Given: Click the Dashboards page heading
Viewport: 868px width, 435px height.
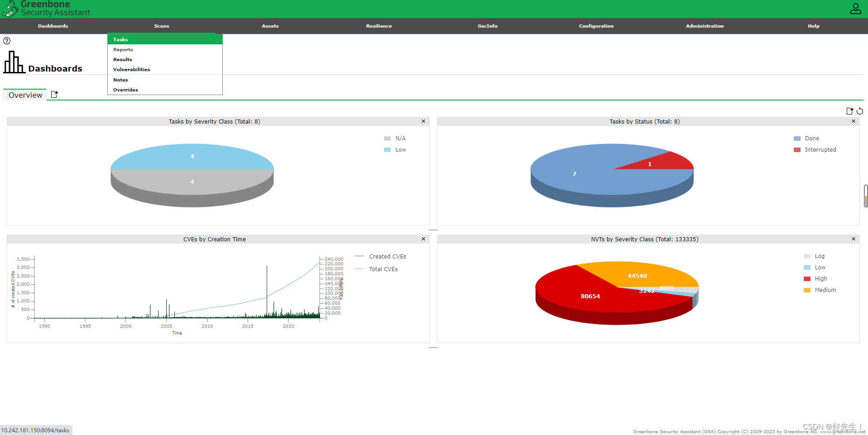Looking at the screenshot, I should [x=55, y=68].
